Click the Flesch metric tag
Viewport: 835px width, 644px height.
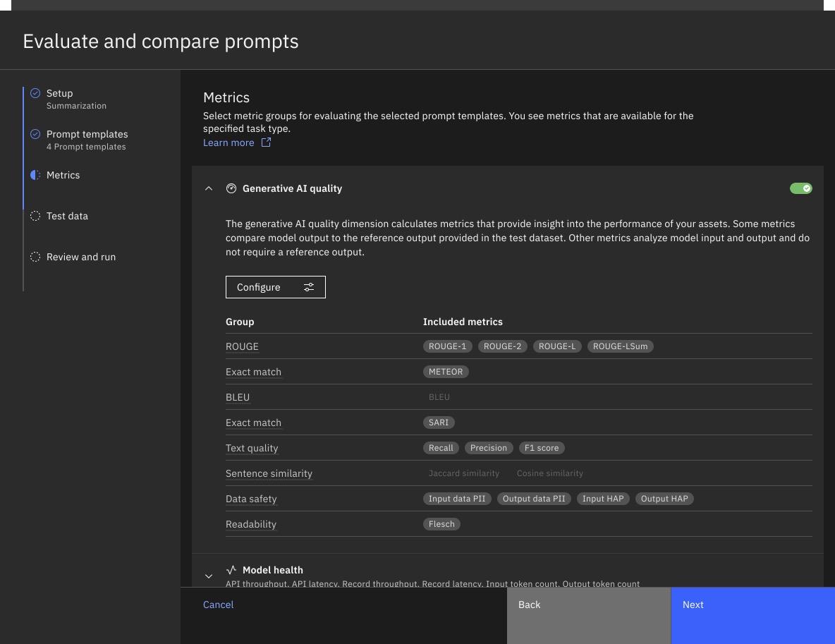[x=442, y=524]
